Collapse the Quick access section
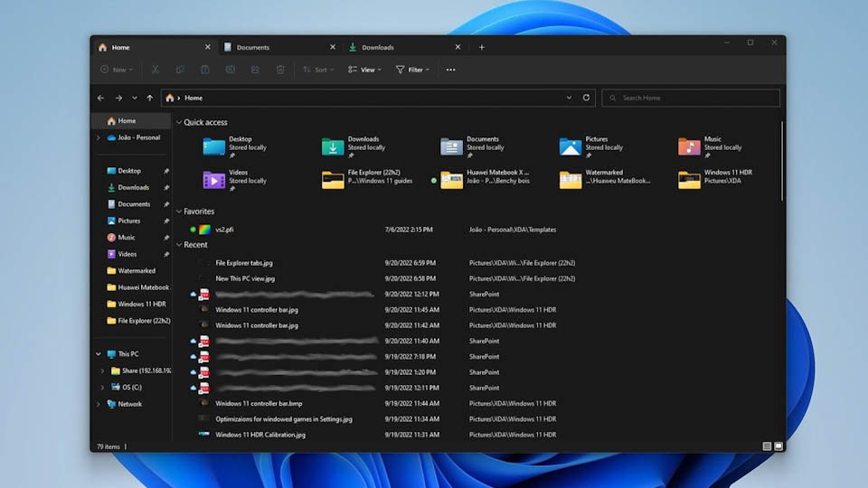Image resolution: width=868 pixels, height=488 pixels. click(179, 122)
